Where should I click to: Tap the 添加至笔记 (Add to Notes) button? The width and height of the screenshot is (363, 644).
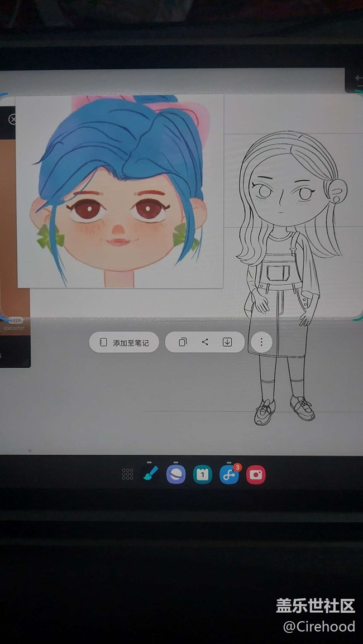pyautogui.click(x=124, y=343)
